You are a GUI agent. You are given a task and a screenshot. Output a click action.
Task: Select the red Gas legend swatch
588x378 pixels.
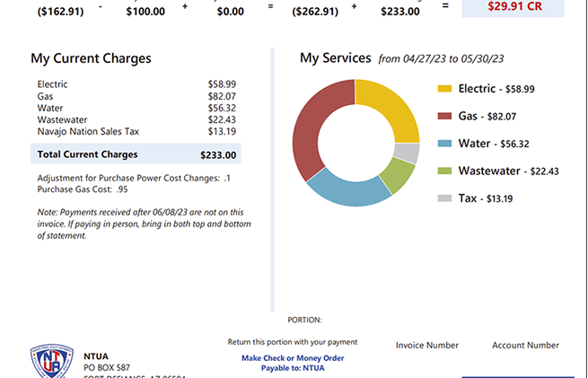(x=444, y=116)
